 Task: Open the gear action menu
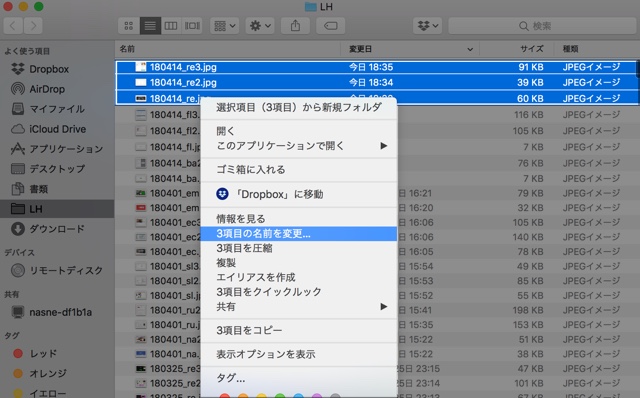260,26
